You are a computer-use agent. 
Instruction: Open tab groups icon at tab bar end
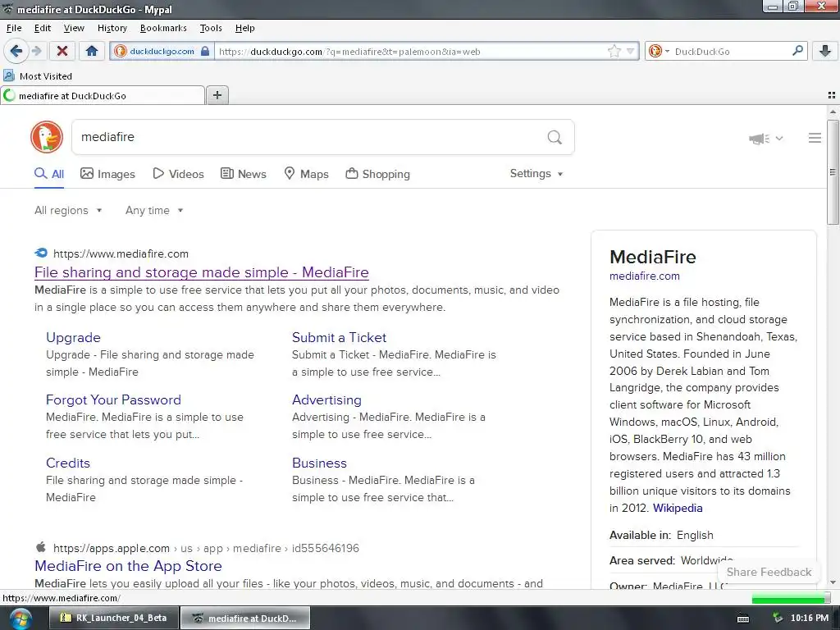[832, 95]
